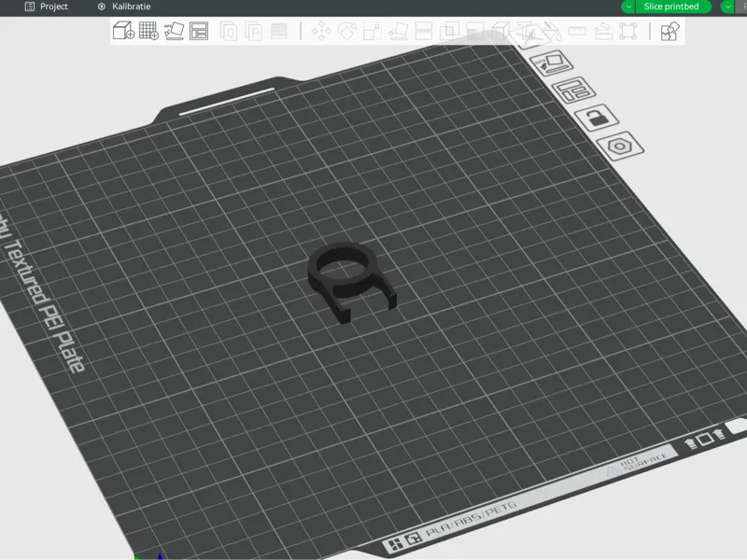The image size is (747, 560).
Task: Switch to the Project tab
Action: (x=46, y=7)
